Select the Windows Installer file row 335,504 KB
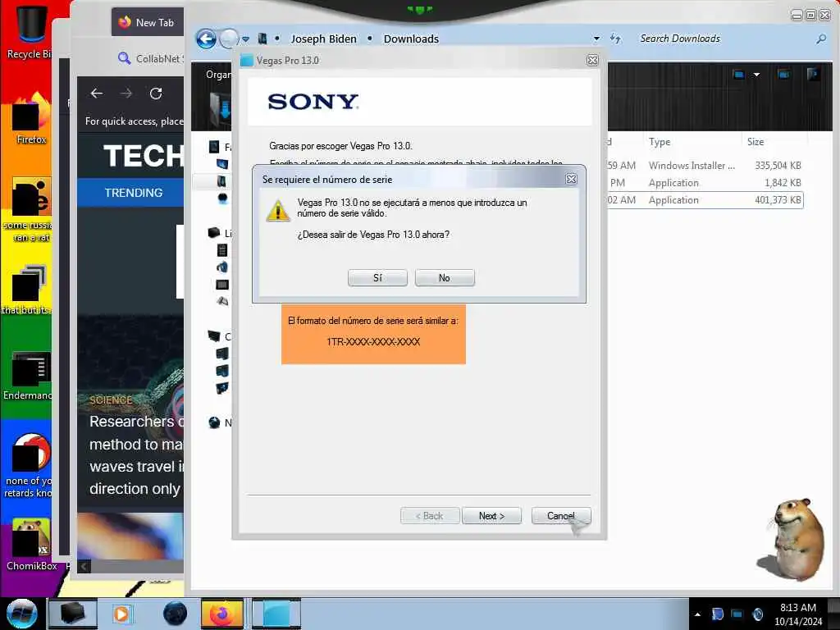The image size is (840, 630). (705, 166)
